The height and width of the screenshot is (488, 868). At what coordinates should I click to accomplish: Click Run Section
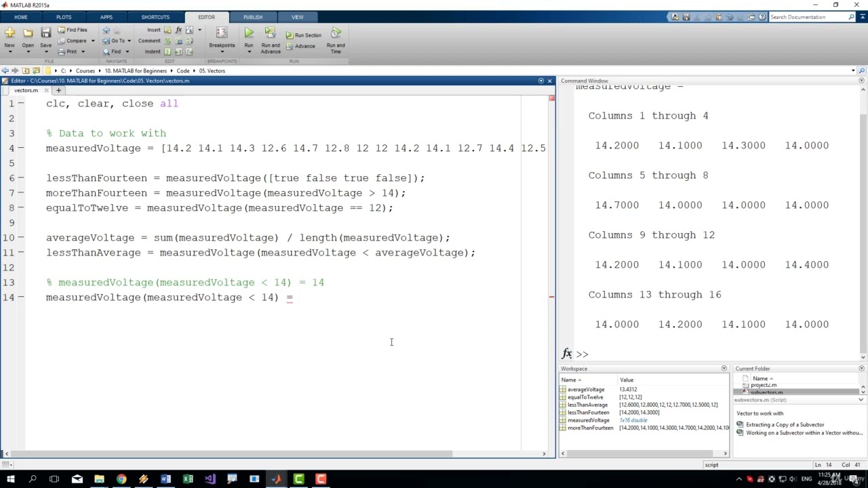[304, 35]
